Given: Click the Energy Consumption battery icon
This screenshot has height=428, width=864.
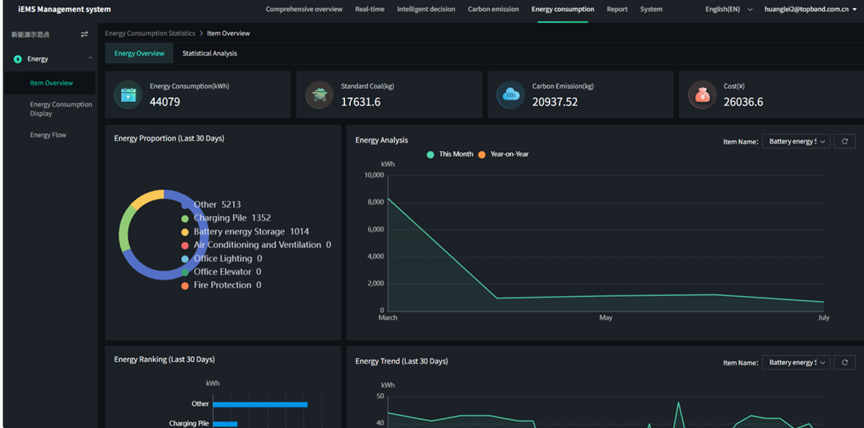Looking at the screenshot, I should 128,95.
